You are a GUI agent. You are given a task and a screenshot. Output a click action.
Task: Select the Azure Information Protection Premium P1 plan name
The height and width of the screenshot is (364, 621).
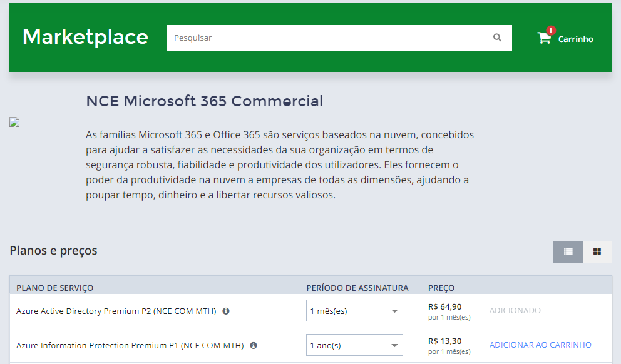tap(130, 345)
